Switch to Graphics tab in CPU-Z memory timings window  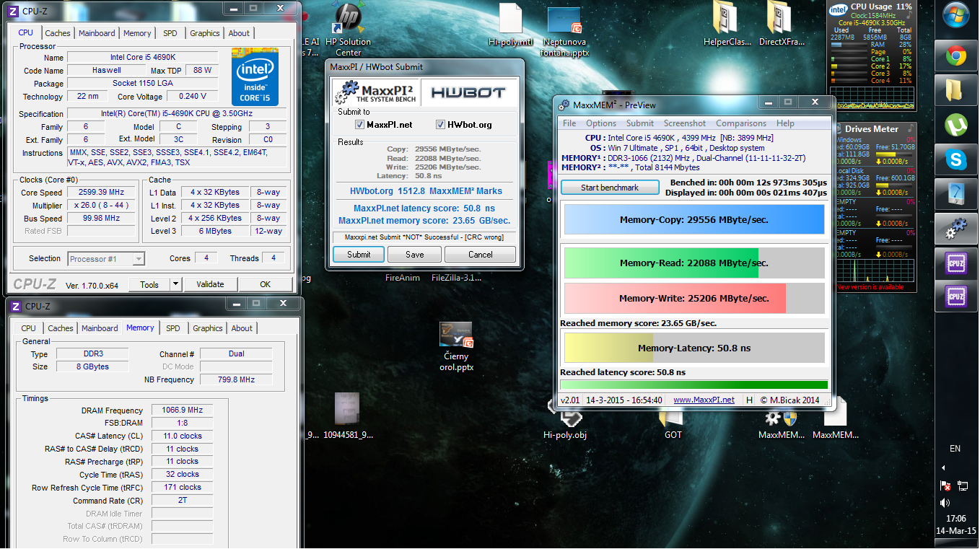(208, 328)
